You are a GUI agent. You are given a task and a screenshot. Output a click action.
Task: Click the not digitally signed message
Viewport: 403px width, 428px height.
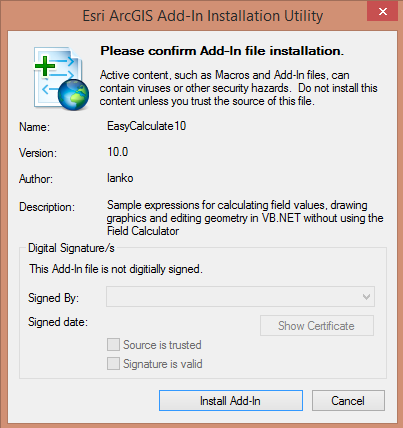coord(116,269)
